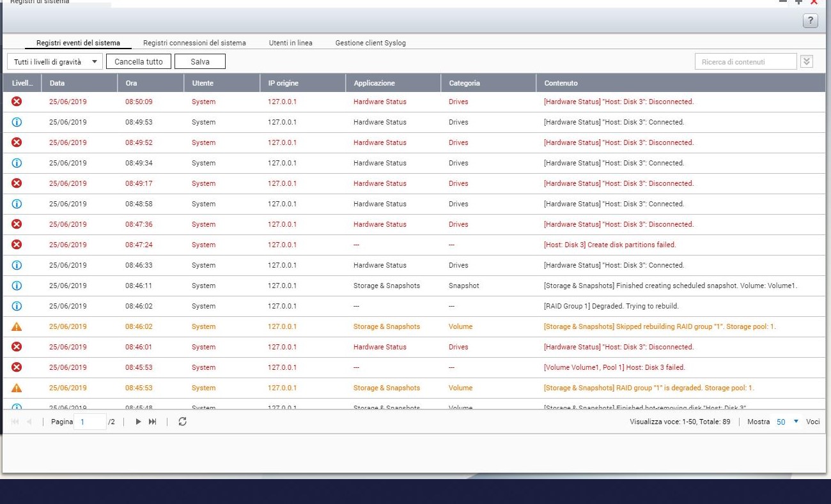Select Gestione client Syslog tab
The image size is (831, 504).
(370, 43)
